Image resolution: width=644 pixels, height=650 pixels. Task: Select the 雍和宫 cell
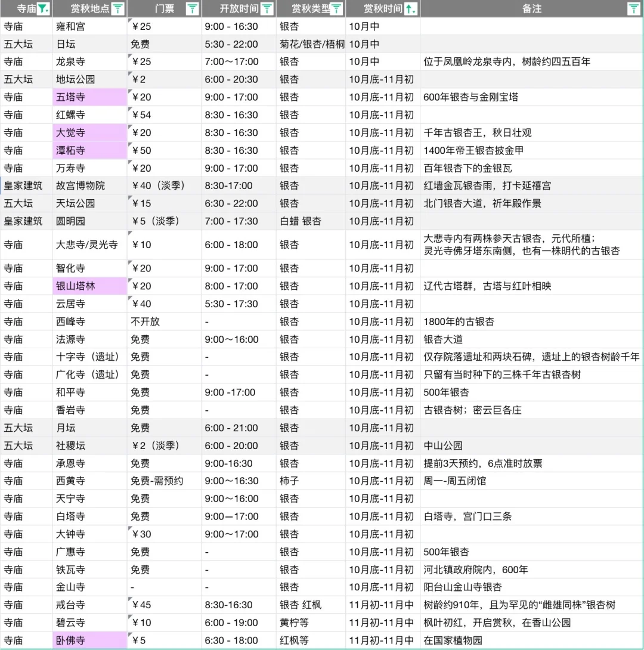tap(89, 26)
